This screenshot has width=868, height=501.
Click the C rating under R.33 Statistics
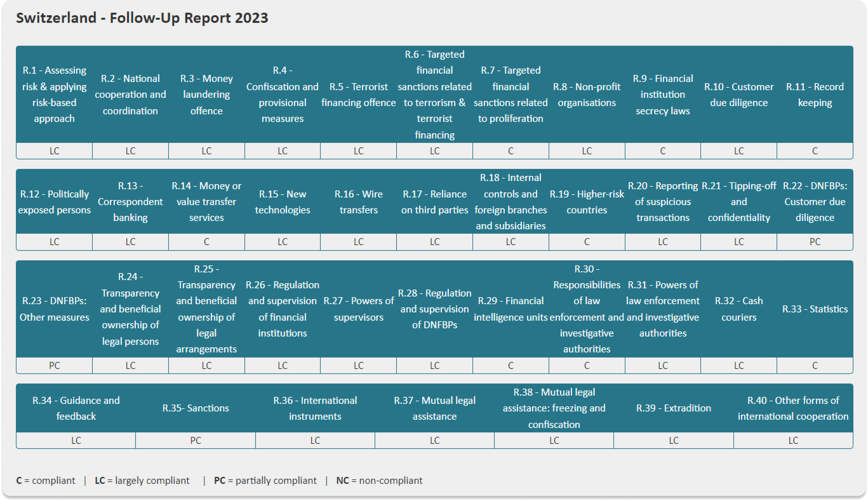coord(815,365)
